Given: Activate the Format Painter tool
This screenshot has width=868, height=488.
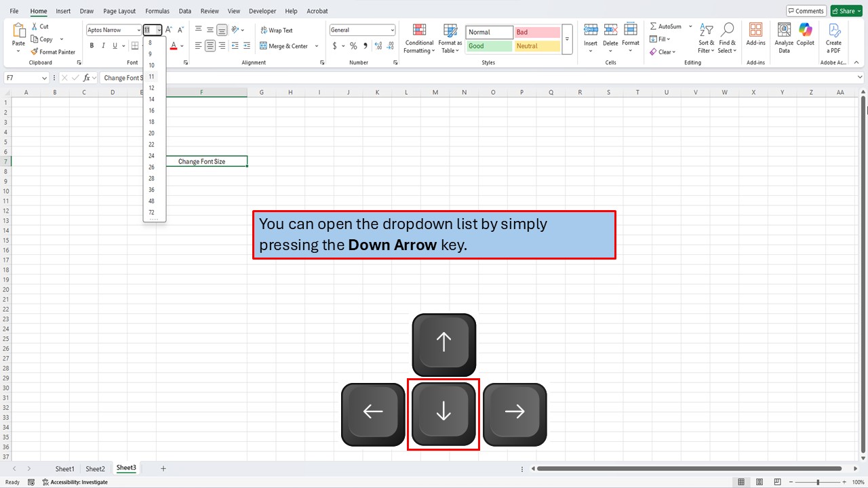Looking at the screenshot, I should [x=53, y=52].
